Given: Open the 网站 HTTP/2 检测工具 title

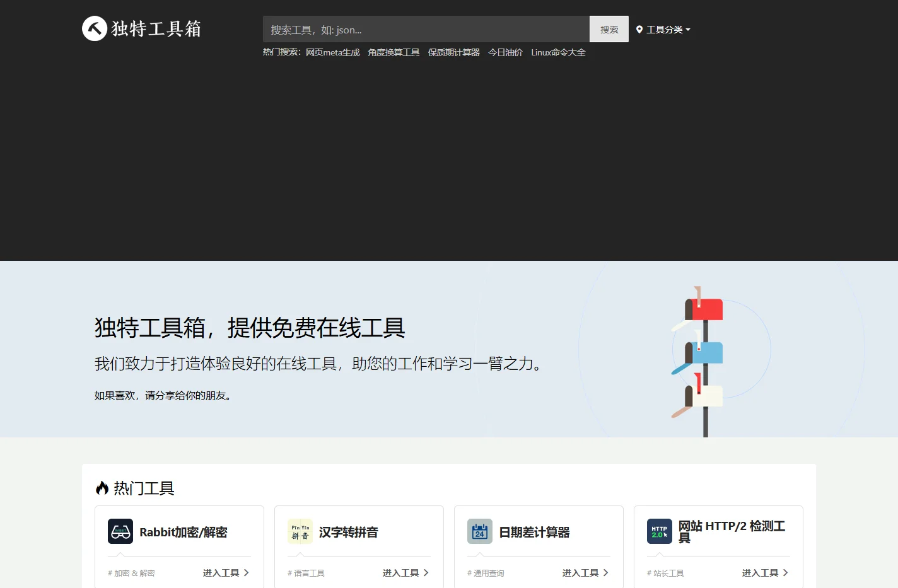Looking at the screenshot, I should tap(732, 532).
